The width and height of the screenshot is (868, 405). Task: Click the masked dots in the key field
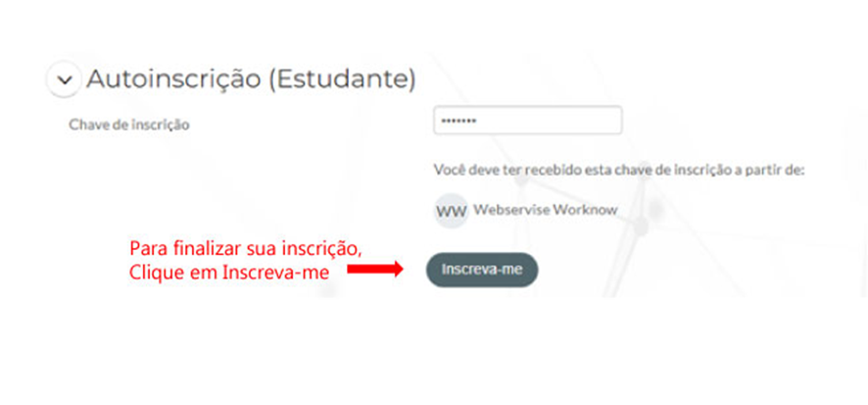click(x=458, y=121)
